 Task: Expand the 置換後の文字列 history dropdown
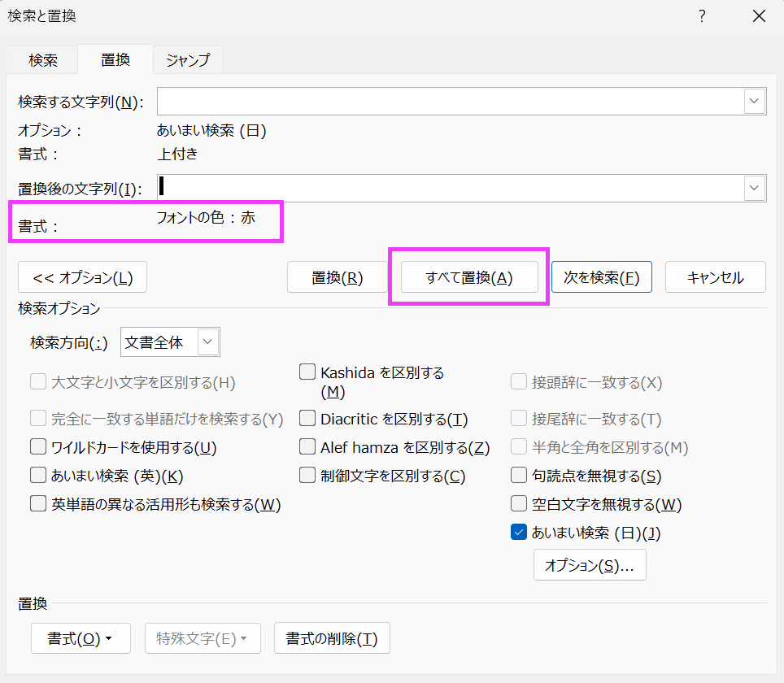(755, 188)
